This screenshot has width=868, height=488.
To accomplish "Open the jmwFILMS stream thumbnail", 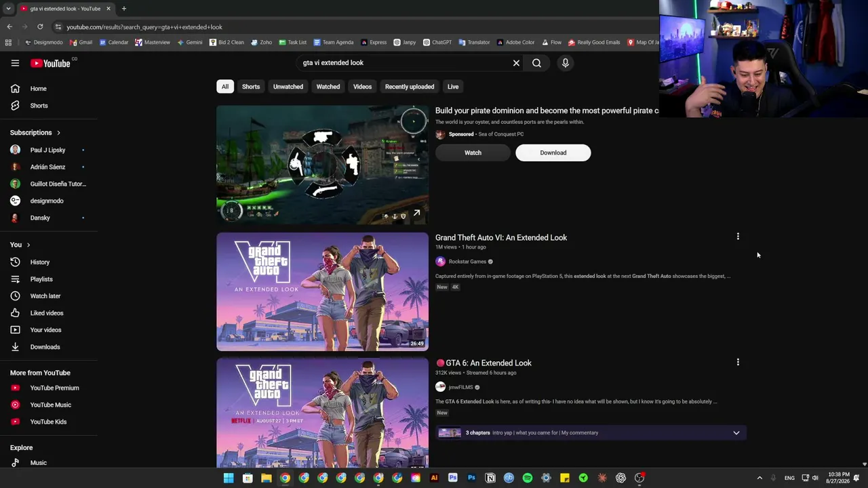I will click(323, 413).
